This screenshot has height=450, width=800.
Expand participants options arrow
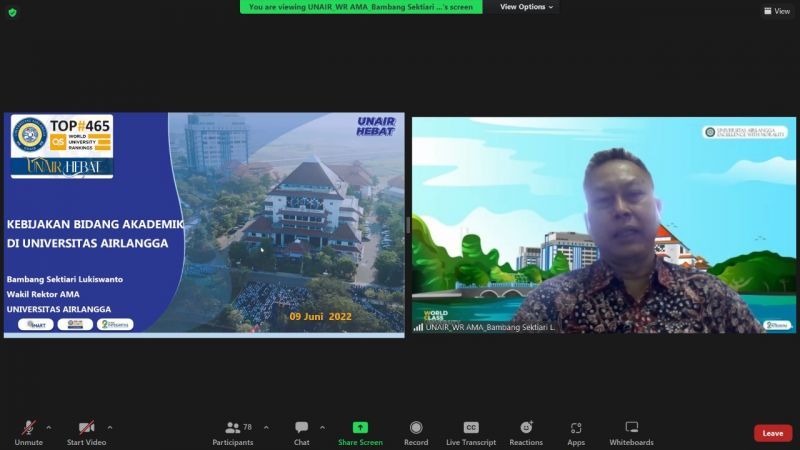[x=266, y=428]
